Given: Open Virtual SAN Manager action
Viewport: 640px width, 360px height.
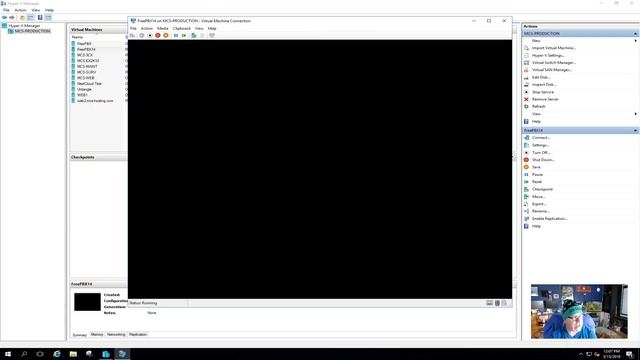Looking at the screenshot, I should 552,70.
